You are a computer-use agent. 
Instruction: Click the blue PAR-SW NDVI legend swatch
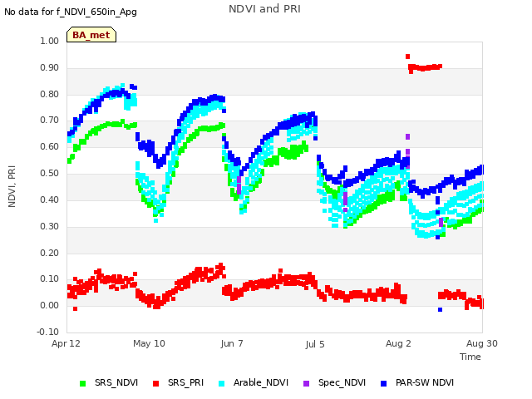[384, 383]
